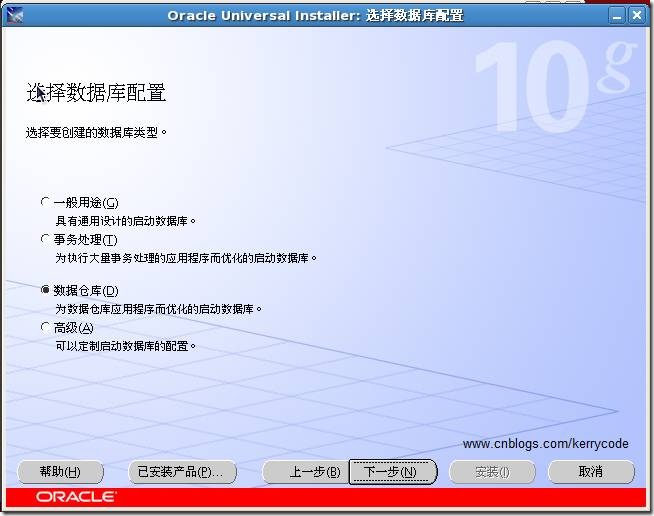654x516 pixels.
Task: Click description 为执行大量事务处理的应用程序而优化的启动数据库。
Action: click(186, 258)
